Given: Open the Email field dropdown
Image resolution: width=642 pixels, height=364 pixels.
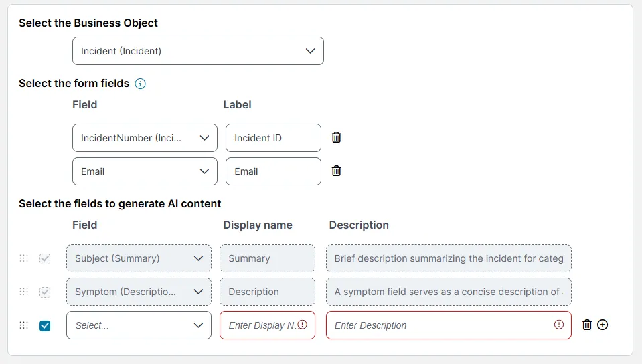Looking at the screenshot, I should click(145, 171).
